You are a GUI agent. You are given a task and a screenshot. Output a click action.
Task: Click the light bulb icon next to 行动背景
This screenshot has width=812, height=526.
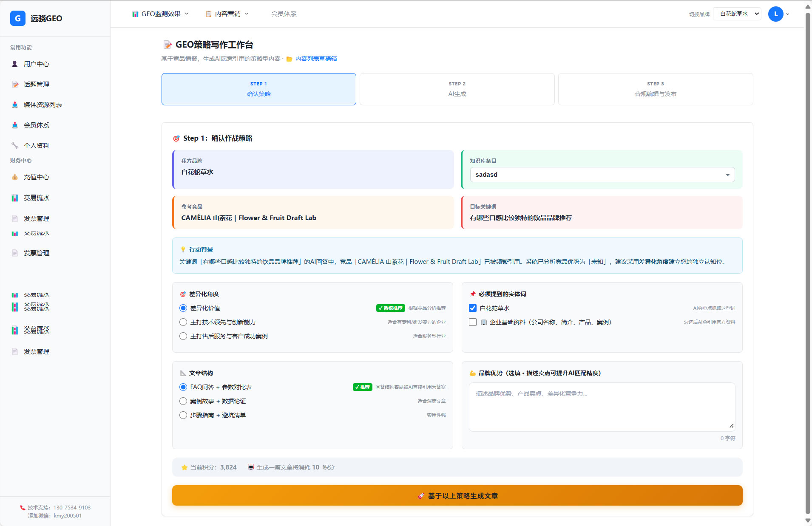[x=183, y=249]
